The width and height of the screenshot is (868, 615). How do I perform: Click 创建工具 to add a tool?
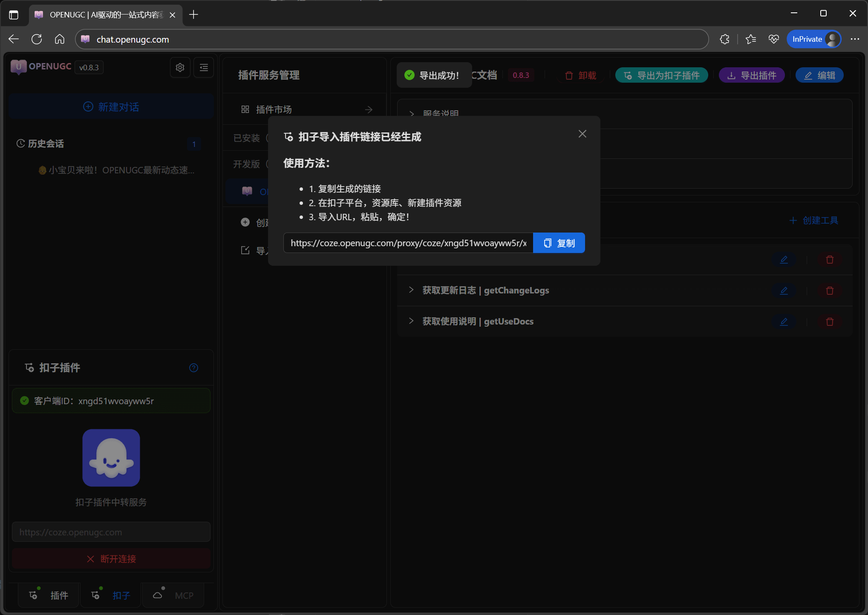pos(814,220)
